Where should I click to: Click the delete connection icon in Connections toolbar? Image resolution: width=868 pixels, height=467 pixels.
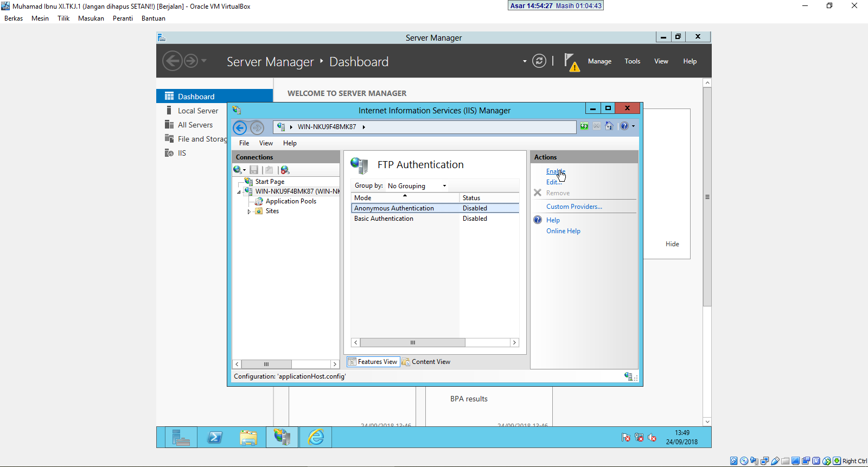click(285, 170)
